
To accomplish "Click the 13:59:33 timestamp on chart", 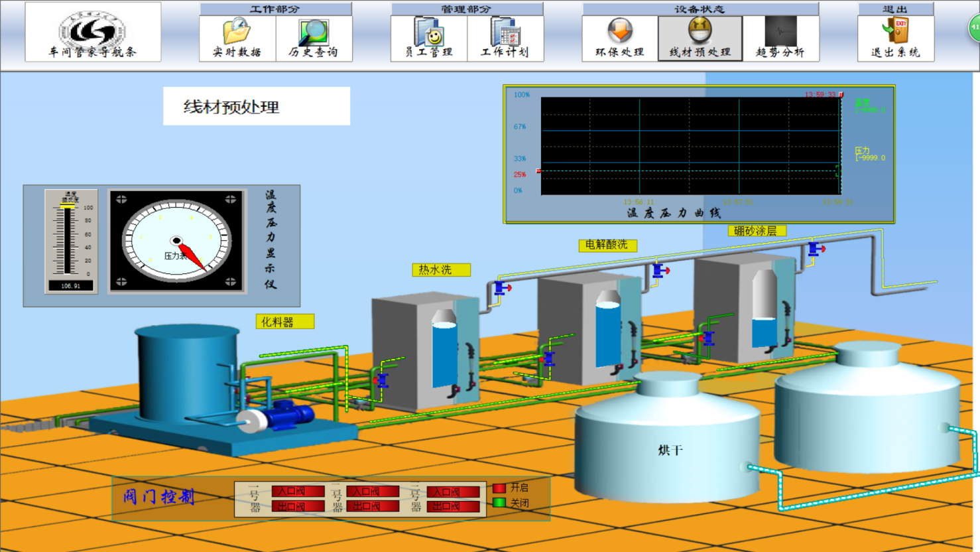I will coord(821,95).
